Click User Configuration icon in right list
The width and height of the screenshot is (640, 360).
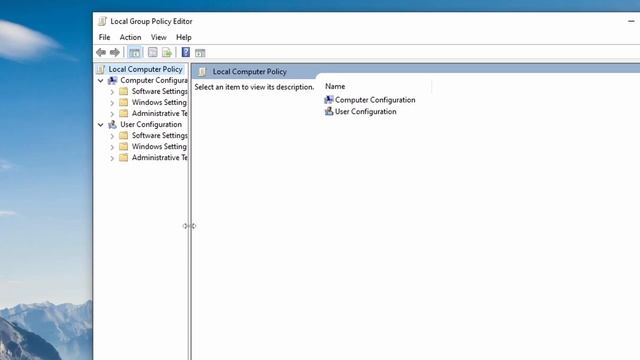(x=329, y=111)
